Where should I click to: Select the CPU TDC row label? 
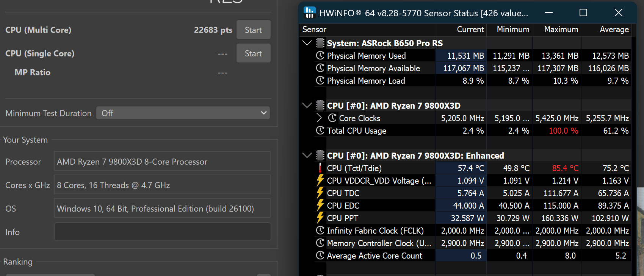343,193
